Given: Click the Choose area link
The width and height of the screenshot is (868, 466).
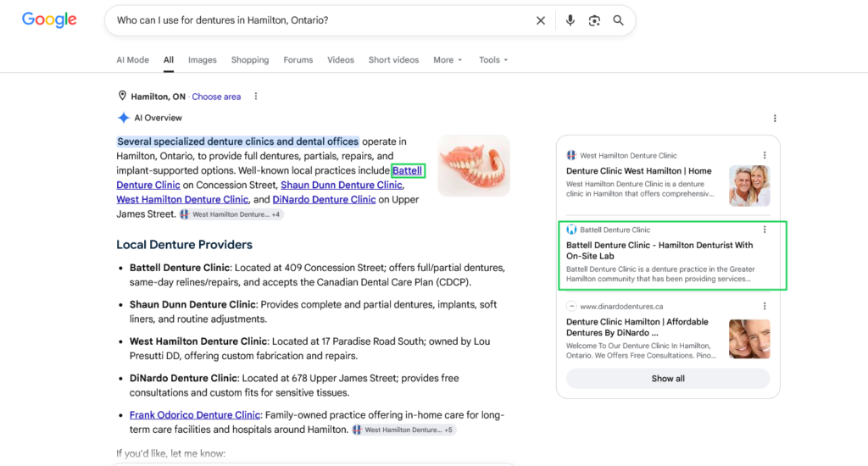Looking at the screenshot, I should click(216, 97).
